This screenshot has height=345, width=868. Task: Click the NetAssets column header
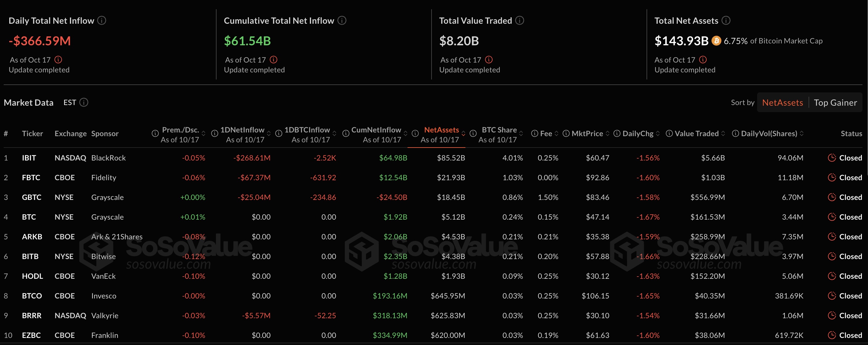coord(441,130)
